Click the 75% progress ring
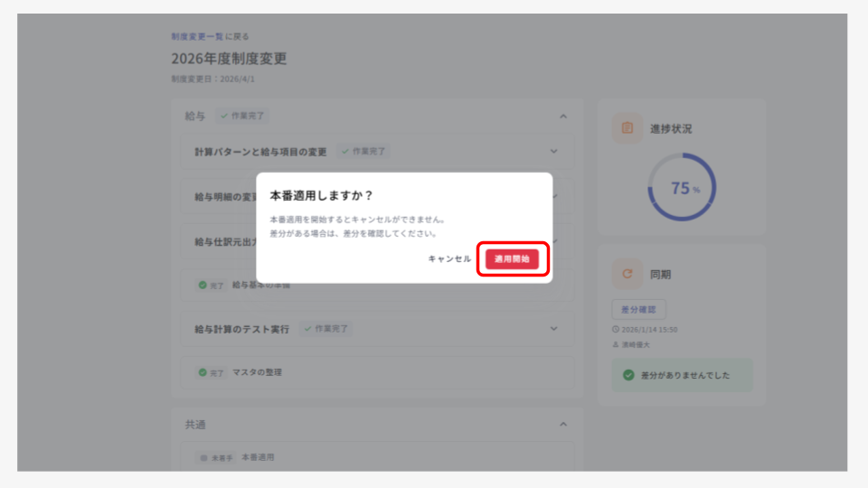This screenshot has width=868, height=488. click(x=682, y=187)
